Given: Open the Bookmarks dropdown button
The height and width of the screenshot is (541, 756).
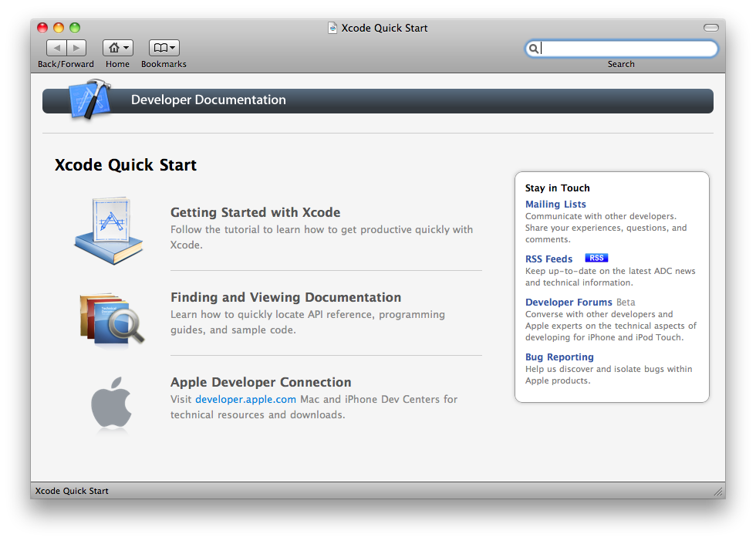Looking at the screenshot, I should click(164, 48).
